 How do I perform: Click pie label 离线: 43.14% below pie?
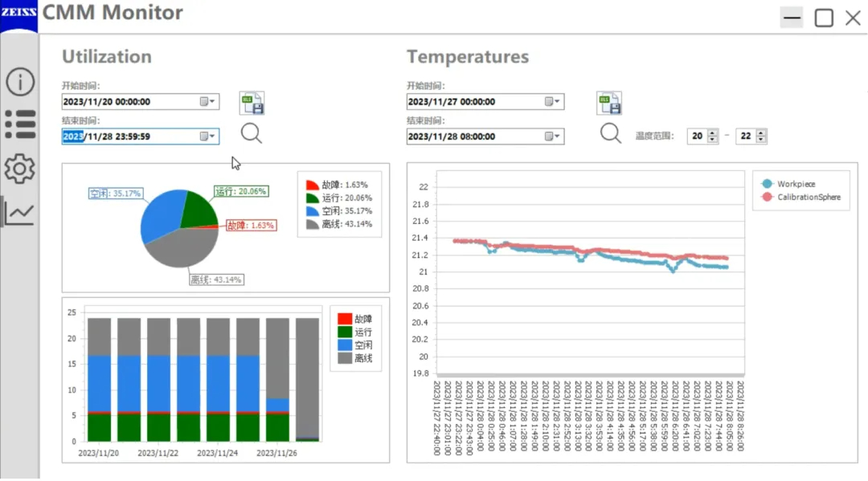(216, 279)
